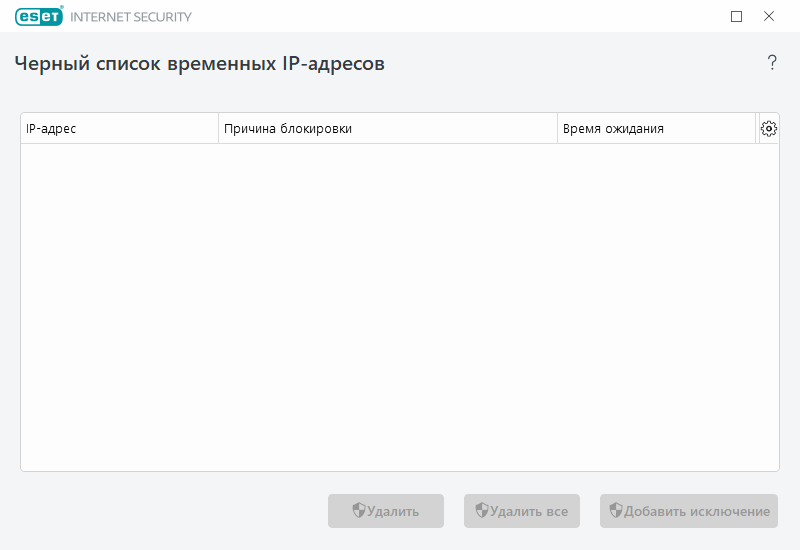This screenshot has height=550, width=800.
Task: Click the Добавить исключение button
Action: (x=689, y=511)
